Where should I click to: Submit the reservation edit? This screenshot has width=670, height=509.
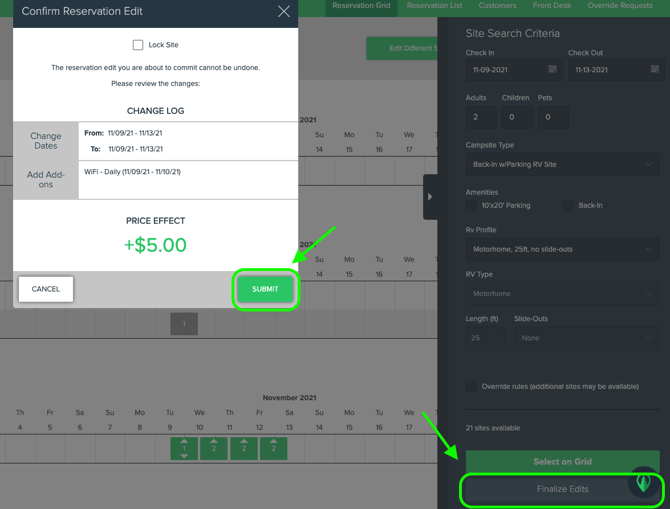(x=265, y=289)
